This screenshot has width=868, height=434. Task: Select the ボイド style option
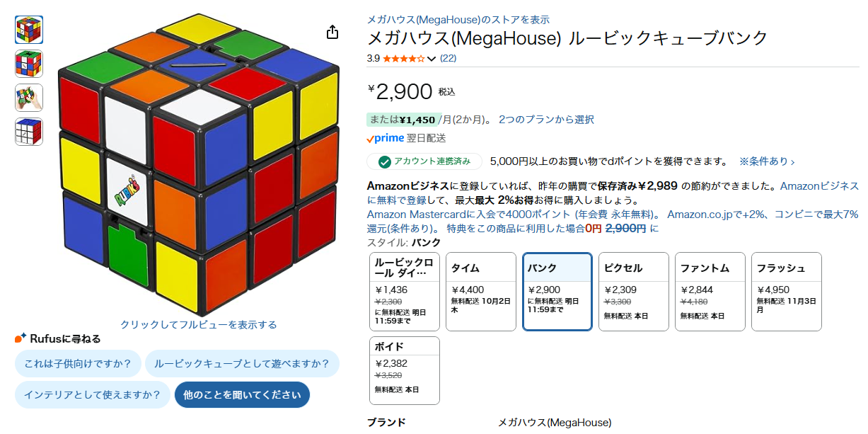tap(404, 370)
